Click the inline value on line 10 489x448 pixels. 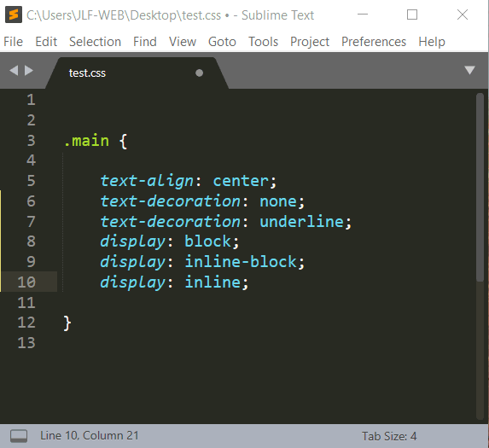212,282
